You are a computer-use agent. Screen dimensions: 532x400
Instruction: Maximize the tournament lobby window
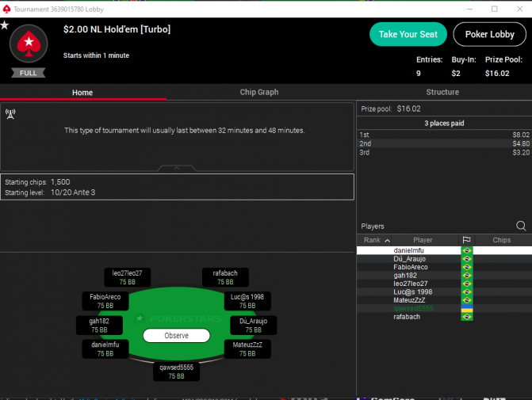[494, 10]
